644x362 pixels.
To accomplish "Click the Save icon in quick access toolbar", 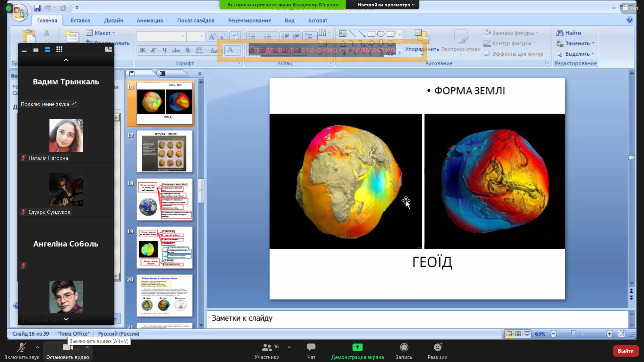I will click(37, 8).
